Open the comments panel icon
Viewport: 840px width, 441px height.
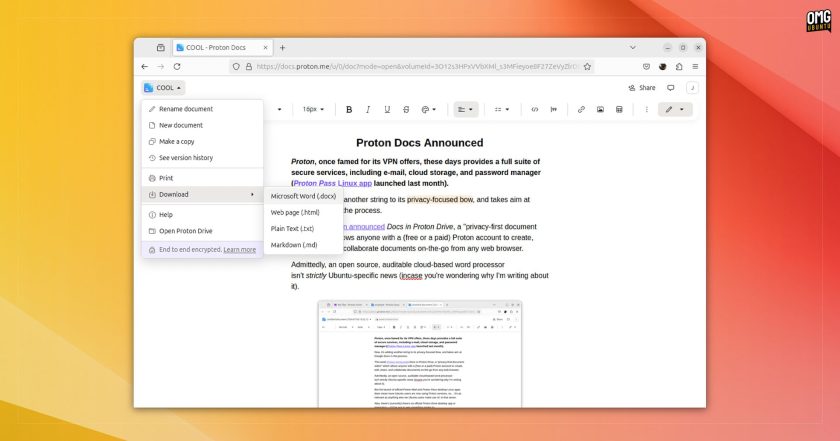point(671,88)
